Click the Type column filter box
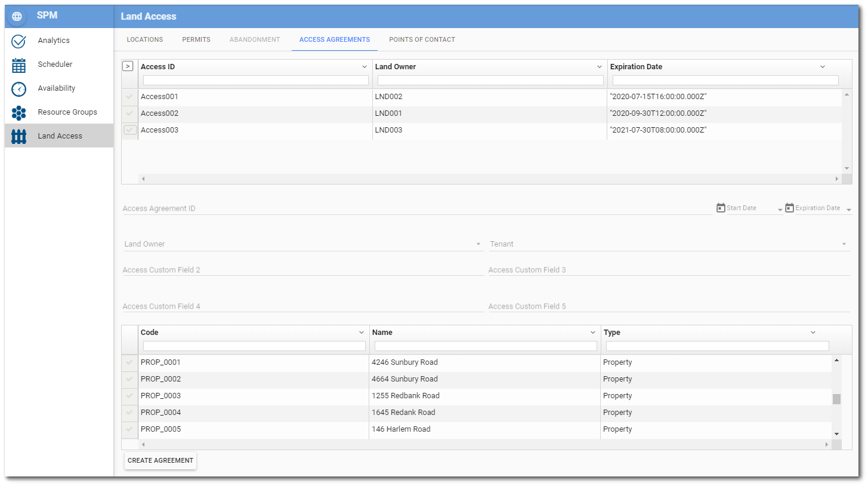Image resolution: width=868 pixels, height=486 pixels. point(718,346)
